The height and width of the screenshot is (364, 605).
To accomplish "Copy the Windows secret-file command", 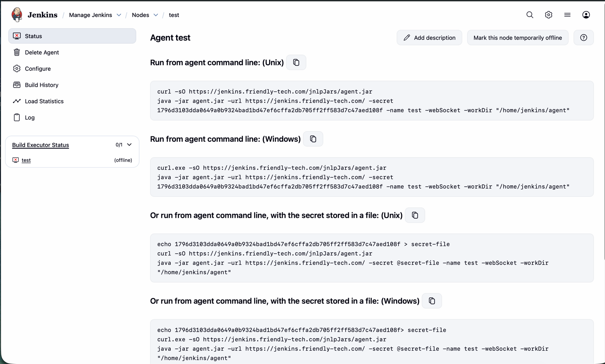I will click(432, 301).
